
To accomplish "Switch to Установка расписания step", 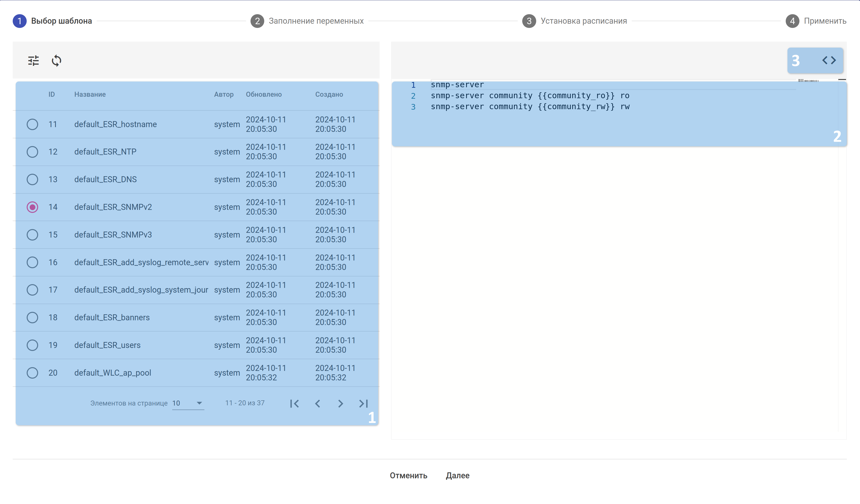I will (x=584, y=21).
